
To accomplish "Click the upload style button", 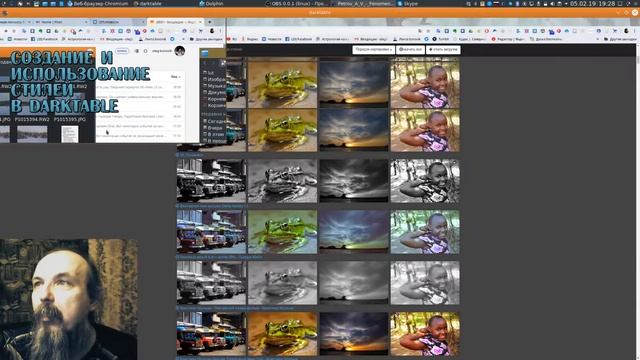I will coord(443,49).
